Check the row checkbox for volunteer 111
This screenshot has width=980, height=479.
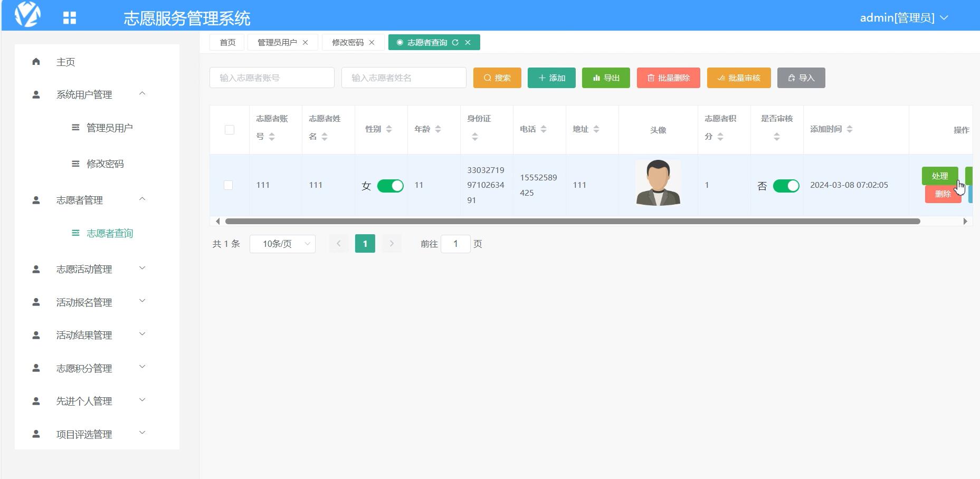[x=228, y=185]
